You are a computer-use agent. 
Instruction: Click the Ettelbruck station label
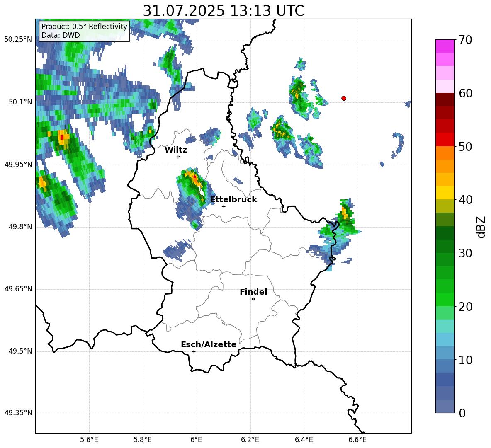point(233,200)
